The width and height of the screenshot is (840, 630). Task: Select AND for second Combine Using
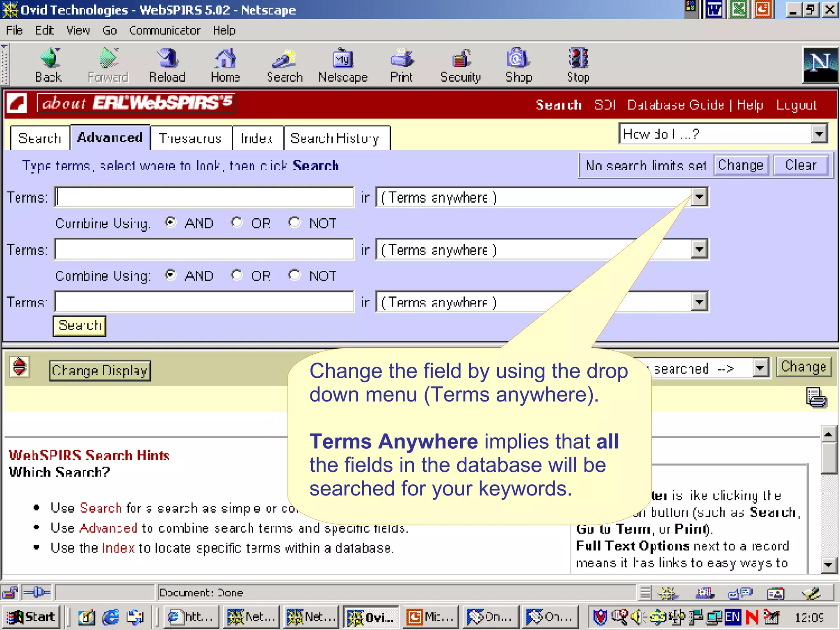[x=170, y=275]
